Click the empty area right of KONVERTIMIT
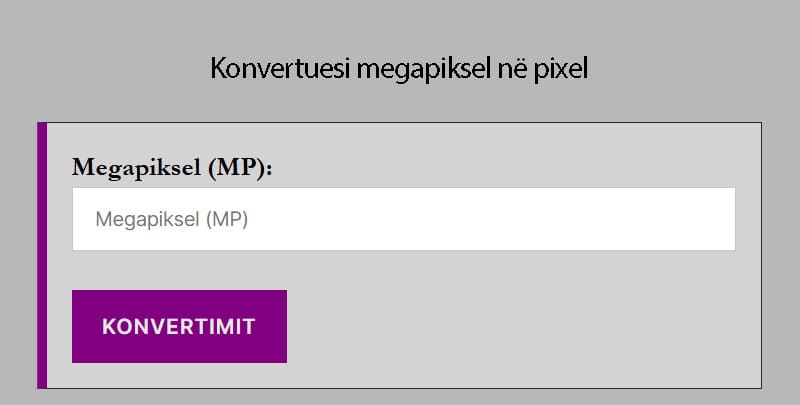The height and width of the screenshot is (405, 800). (x=520, y=326)
